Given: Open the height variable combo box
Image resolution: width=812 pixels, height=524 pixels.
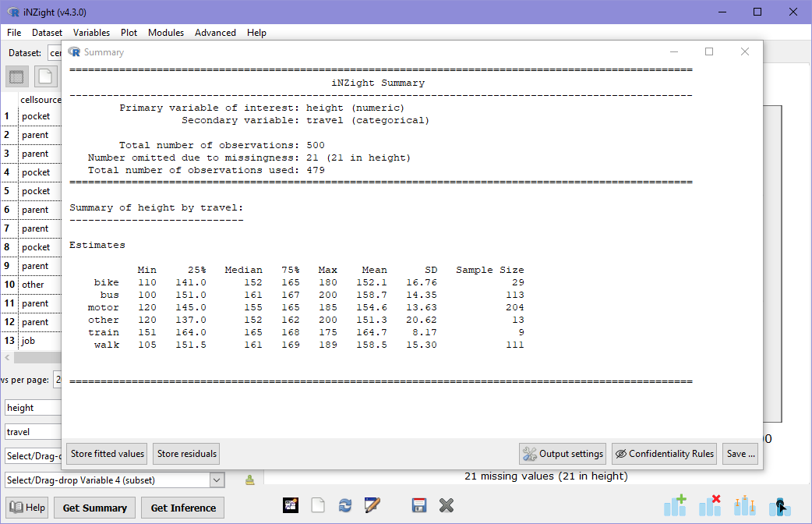Looking at the screenshot, I should pos(33,407).
